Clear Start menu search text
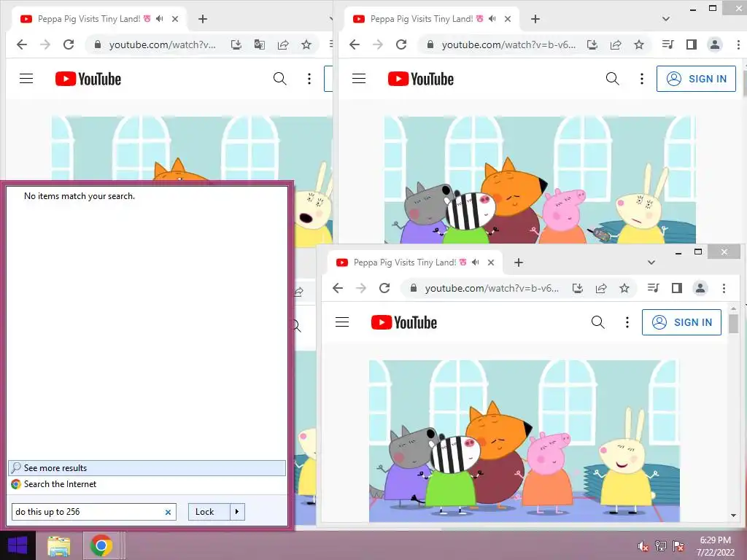 [168, 513]
